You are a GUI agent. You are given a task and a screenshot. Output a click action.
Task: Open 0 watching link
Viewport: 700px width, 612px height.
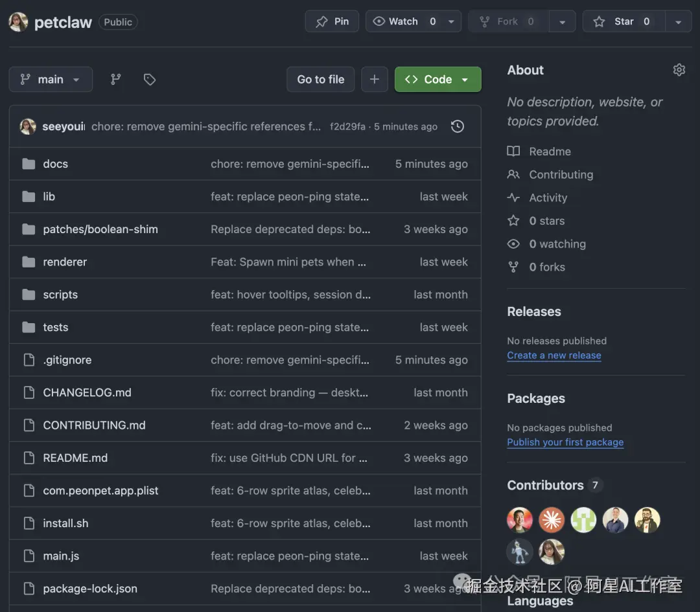pos(557,244)
